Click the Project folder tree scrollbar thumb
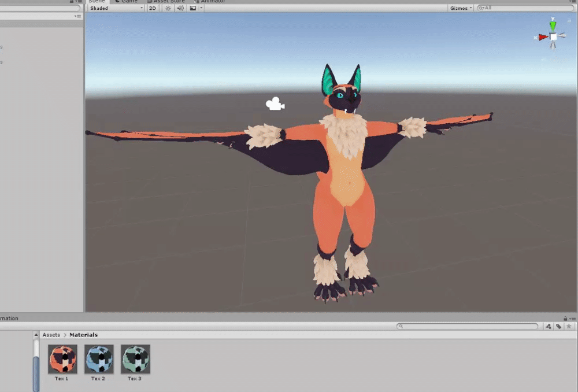Screen dimensions: 578x392 pos(36,373)
